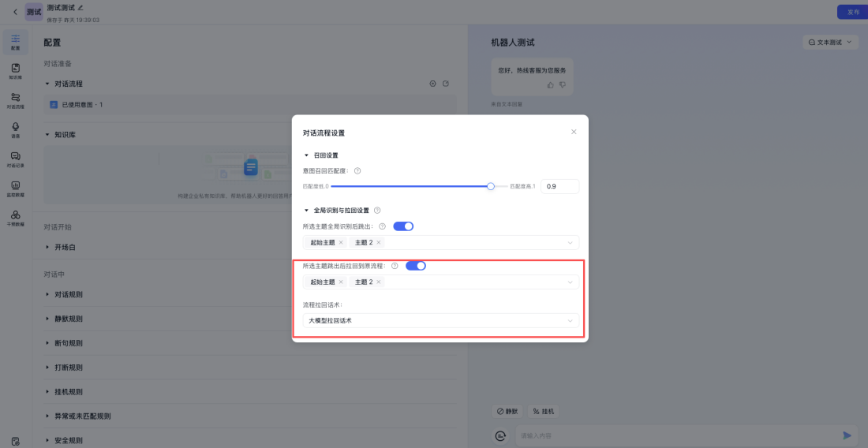The image size is (868, 448).
Task: Expand the 断句规则 section
Action: click(x=47, y=343)
